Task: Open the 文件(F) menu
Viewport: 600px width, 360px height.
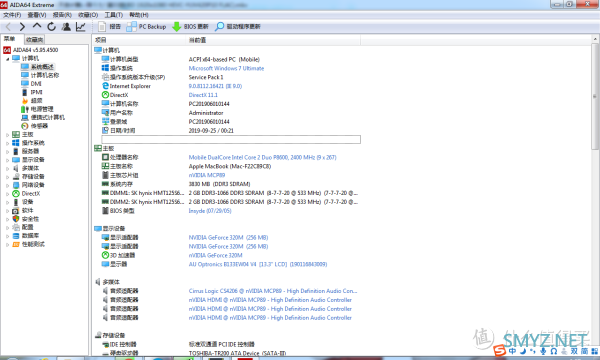Action: 12,15
